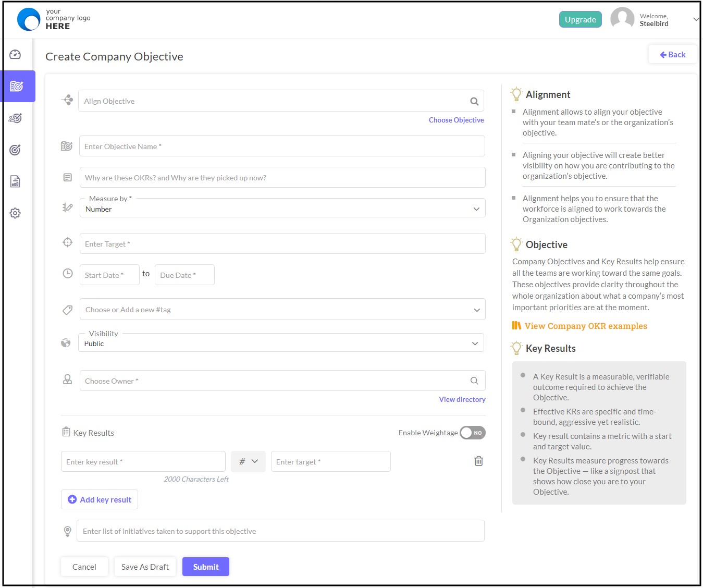Select the My Objectives target icon in sidebar
This screenshot has width=703, height=588.
[15, 150]
